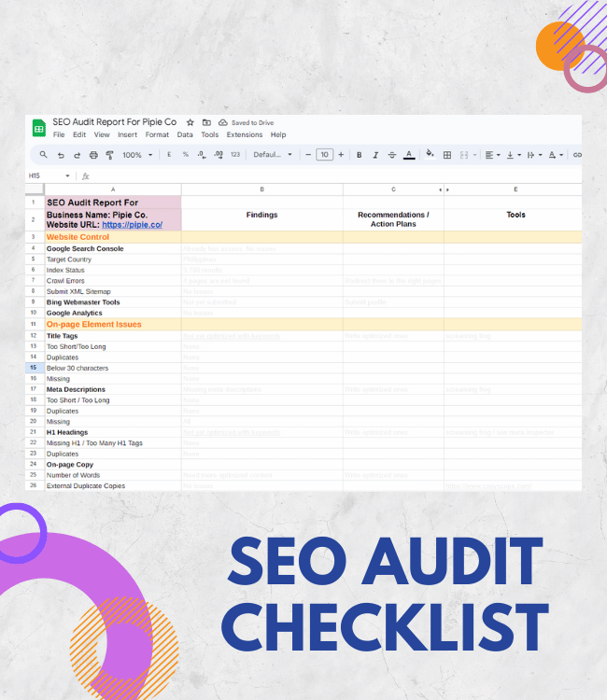Image resolution: width=607 pixels, height=700 pixels.
Task: Click the fx formula bar
Action: [331, 176]
